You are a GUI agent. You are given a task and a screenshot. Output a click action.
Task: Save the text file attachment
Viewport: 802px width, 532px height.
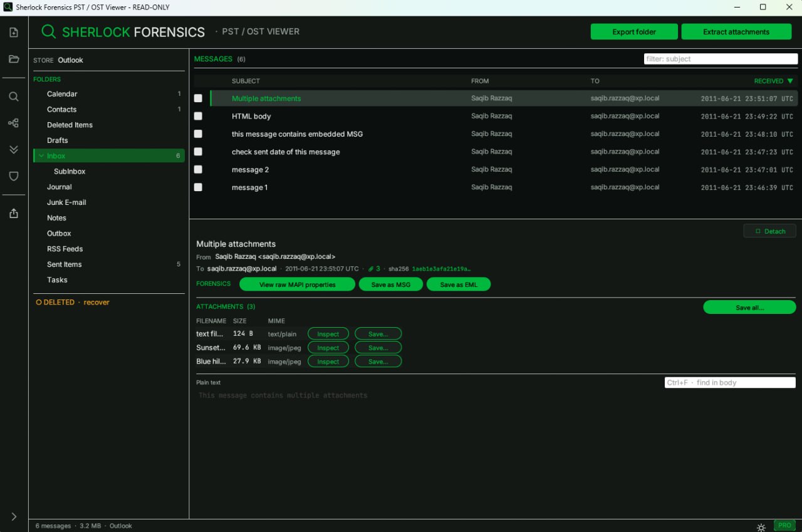tap(378, 334)
